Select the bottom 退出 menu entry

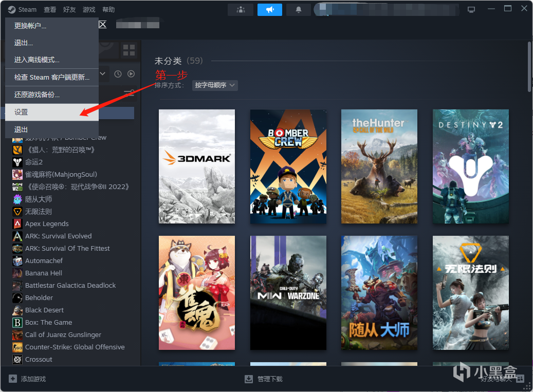coord(52,129)
